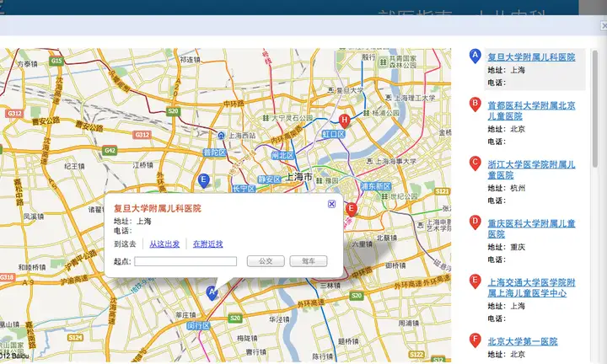Open the 复旦大学附属儿科医院 link in sidebar
The image size is (607, 364).
tap(531, 57)
